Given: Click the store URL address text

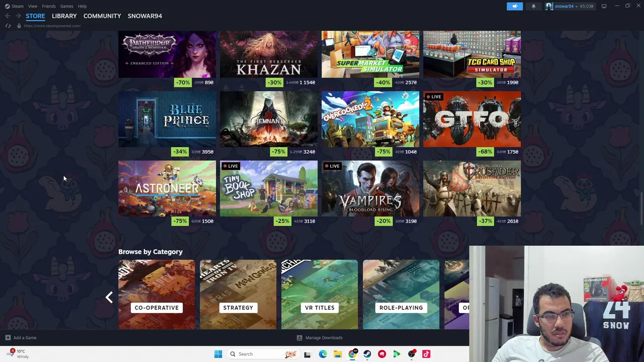Looking at the screenshot, I should coord(52,26).
